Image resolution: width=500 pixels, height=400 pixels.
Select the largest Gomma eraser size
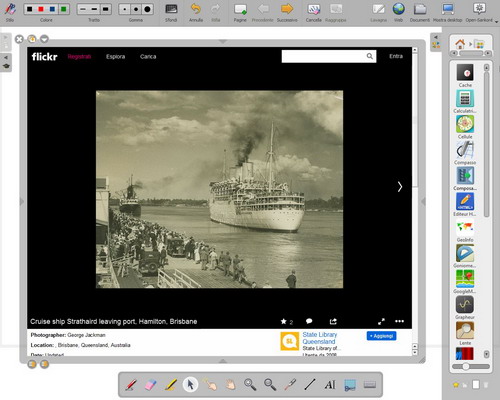click(147, 9)
